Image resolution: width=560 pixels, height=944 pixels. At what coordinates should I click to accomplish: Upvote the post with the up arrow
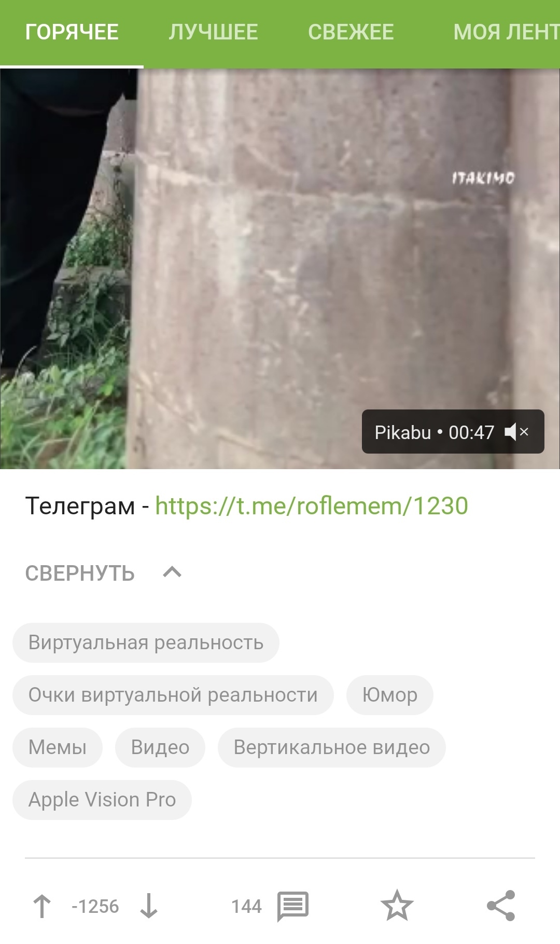(42, 907)
